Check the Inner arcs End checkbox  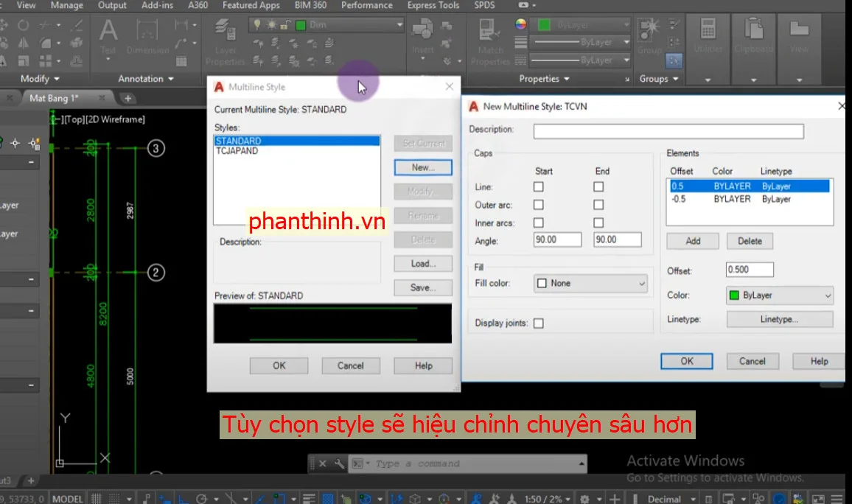pyautogui.click(x=598, y=223)
